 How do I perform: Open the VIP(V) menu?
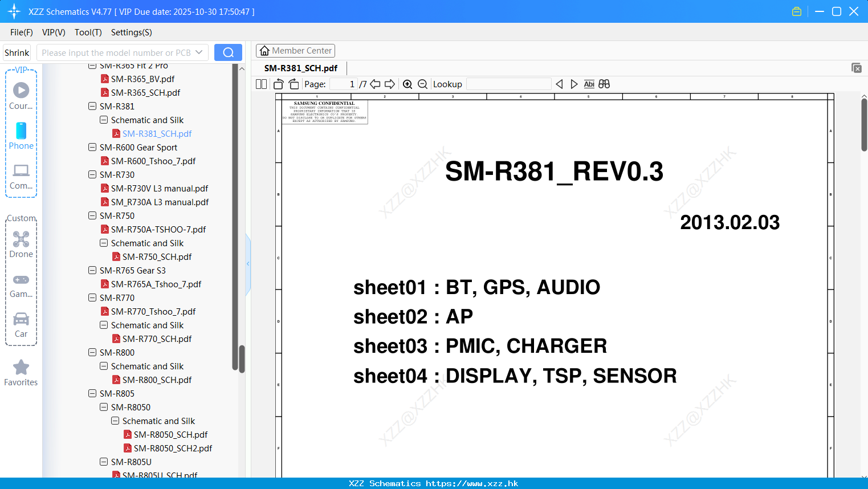click(x=54, y=32)
